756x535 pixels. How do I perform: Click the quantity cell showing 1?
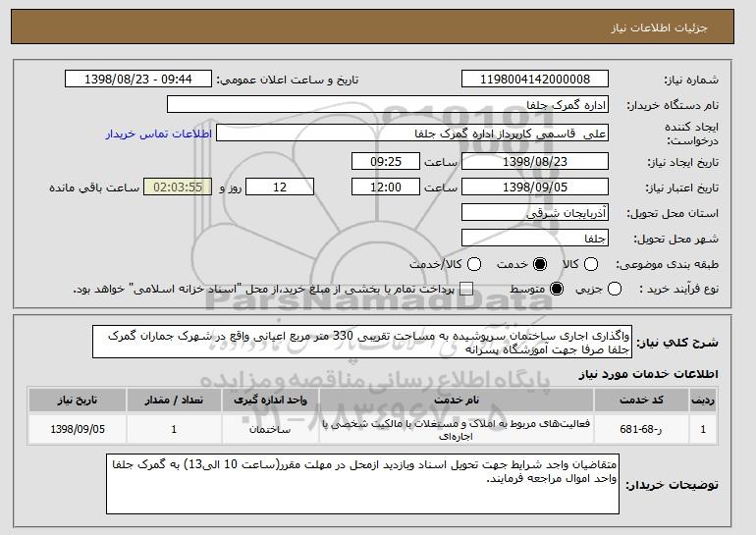174,429
